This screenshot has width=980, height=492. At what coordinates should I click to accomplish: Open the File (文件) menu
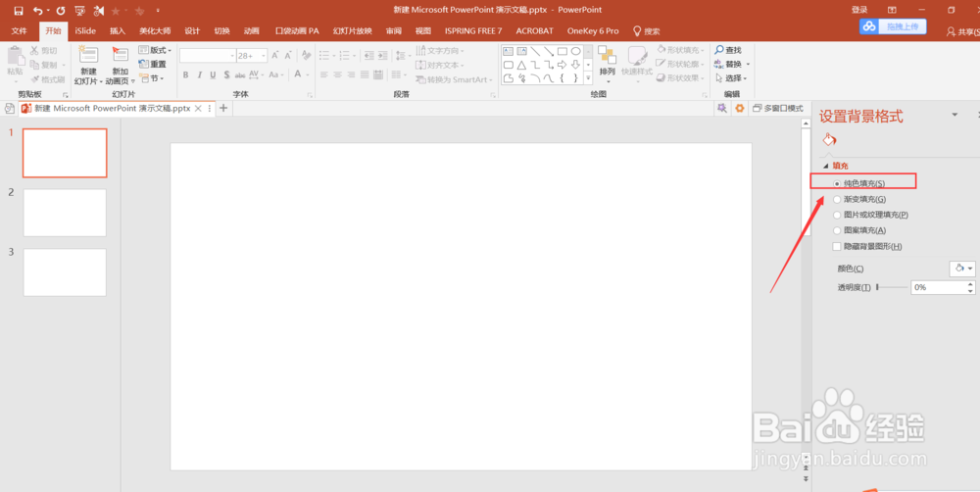click(x=20, y=30)
